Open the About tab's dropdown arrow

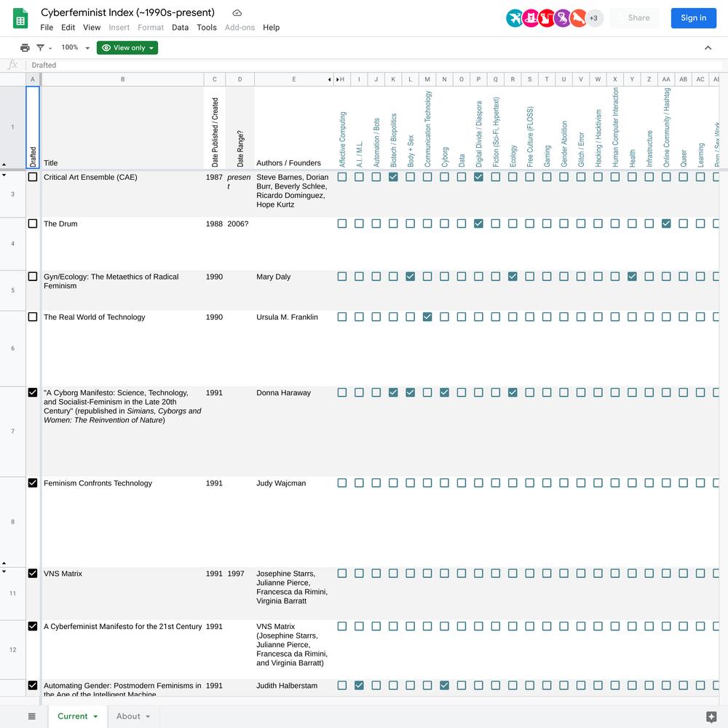point(148,716)
